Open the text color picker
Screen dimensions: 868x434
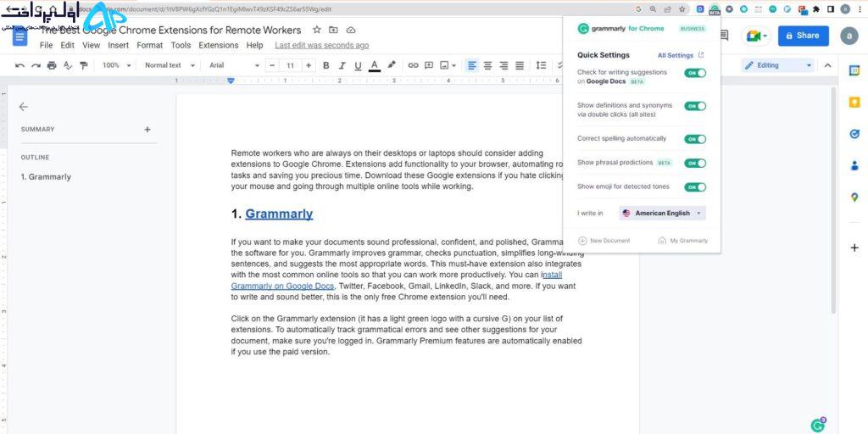[375, 65]
